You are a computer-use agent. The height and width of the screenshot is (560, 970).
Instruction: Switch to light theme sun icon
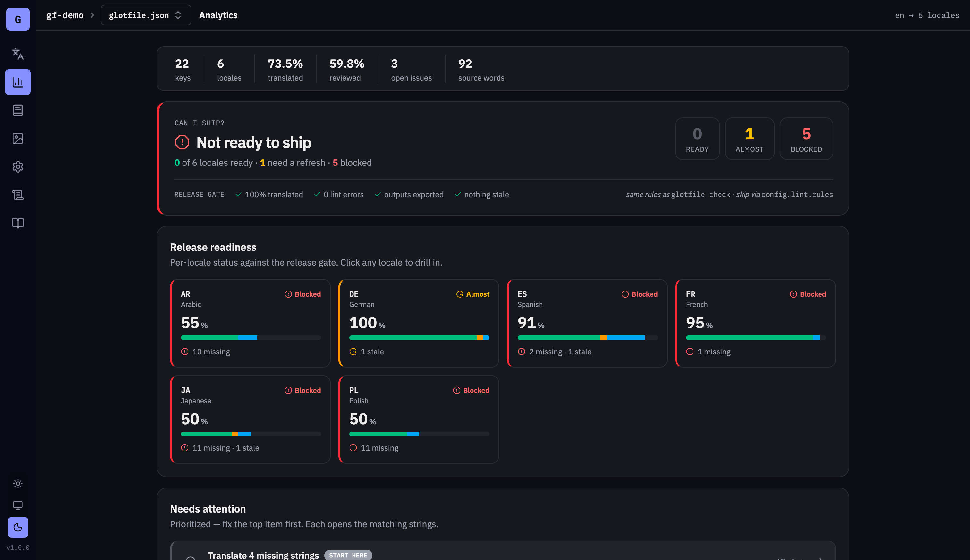pos(18,483)
